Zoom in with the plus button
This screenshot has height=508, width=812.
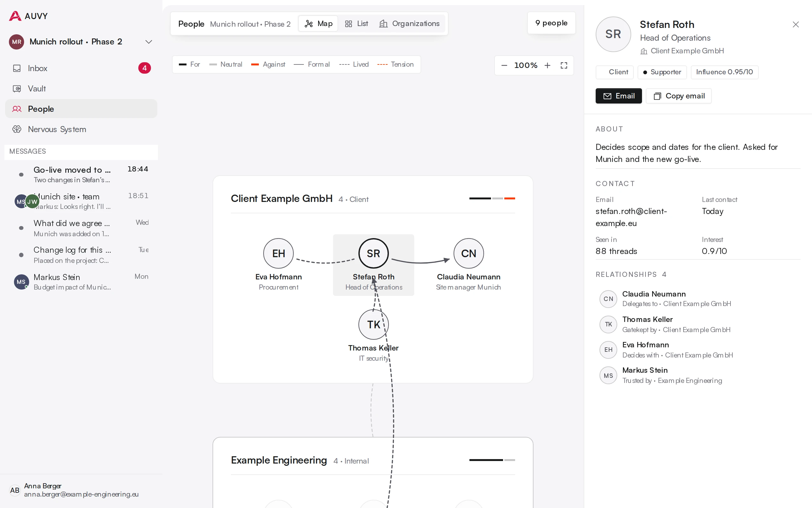[547, 65]
